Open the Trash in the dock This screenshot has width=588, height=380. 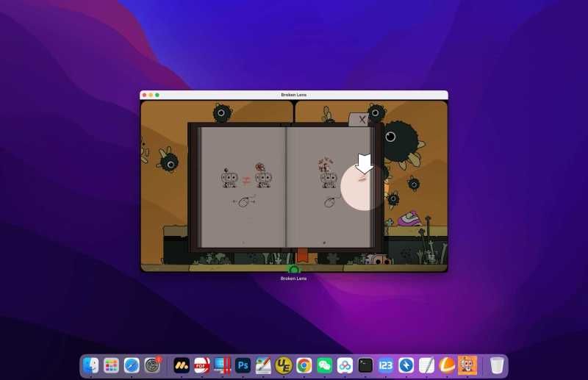(x=497, y=365)
